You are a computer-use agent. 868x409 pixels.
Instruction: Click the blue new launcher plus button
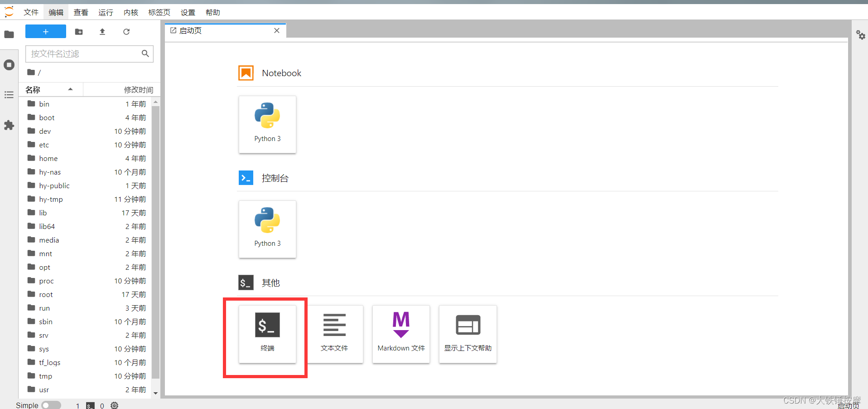click(46, 31)
